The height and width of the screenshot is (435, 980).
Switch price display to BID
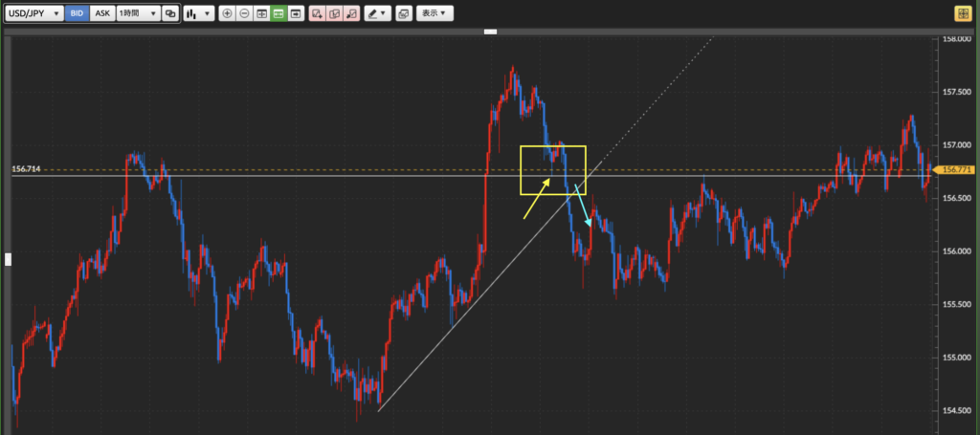[x=78, y=13]
